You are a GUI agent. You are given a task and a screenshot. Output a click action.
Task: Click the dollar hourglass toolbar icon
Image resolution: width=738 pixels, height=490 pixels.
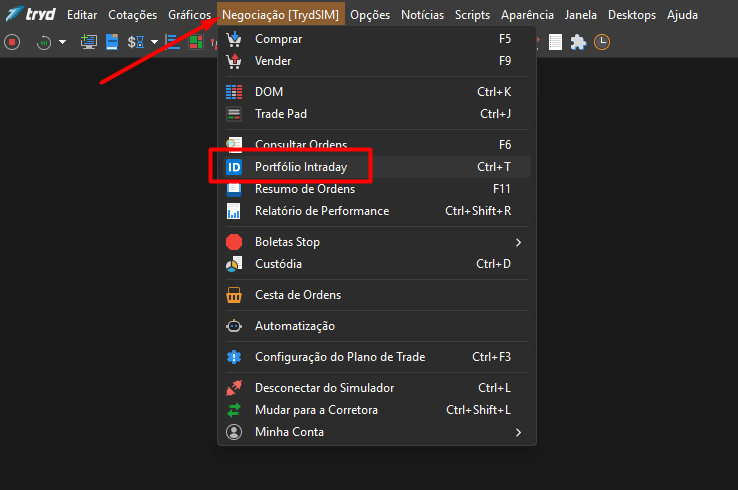(x=136, y=42)
